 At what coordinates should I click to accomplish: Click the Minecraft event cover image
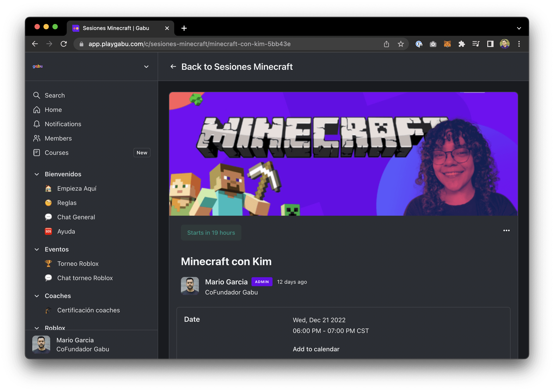click(343, 154)
